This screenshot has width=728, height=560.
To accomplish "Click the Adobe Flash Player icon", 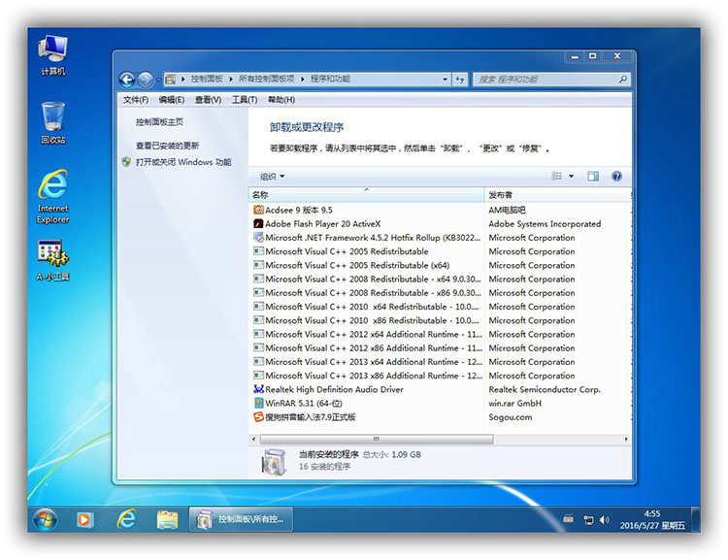I will 258,224.
